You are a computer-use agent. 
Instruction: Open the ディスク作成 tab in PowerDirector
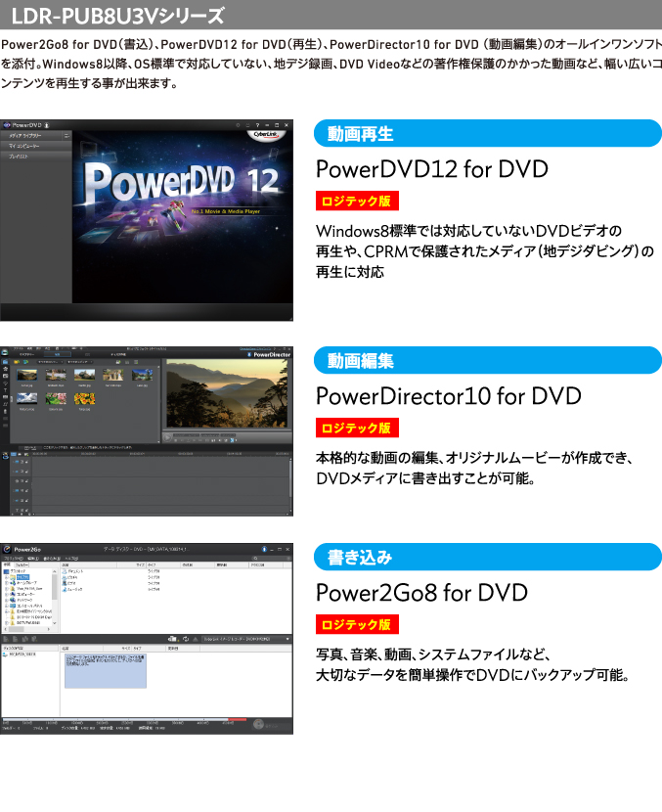click(118, 354)
